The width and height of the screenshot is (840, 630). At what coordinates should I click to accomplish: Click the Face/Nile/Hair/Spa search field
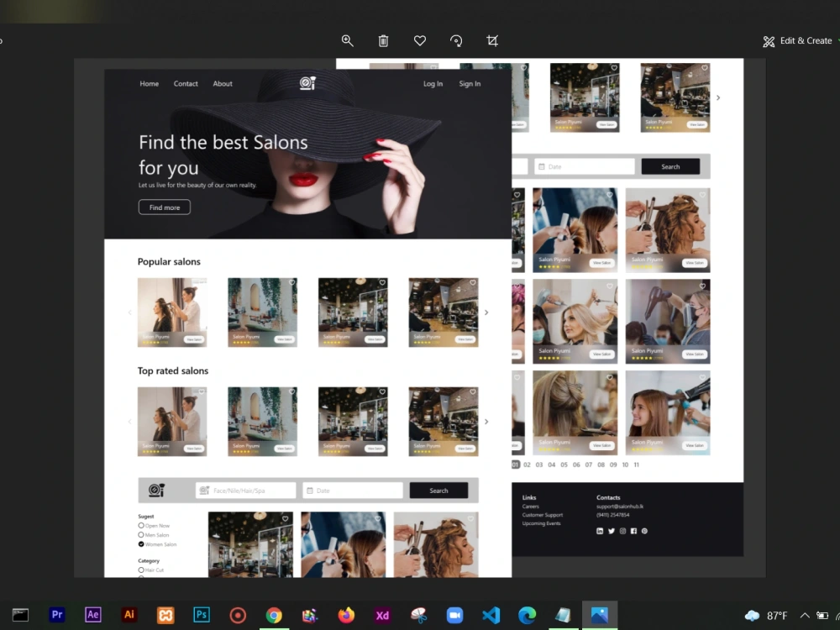[246, 491]
